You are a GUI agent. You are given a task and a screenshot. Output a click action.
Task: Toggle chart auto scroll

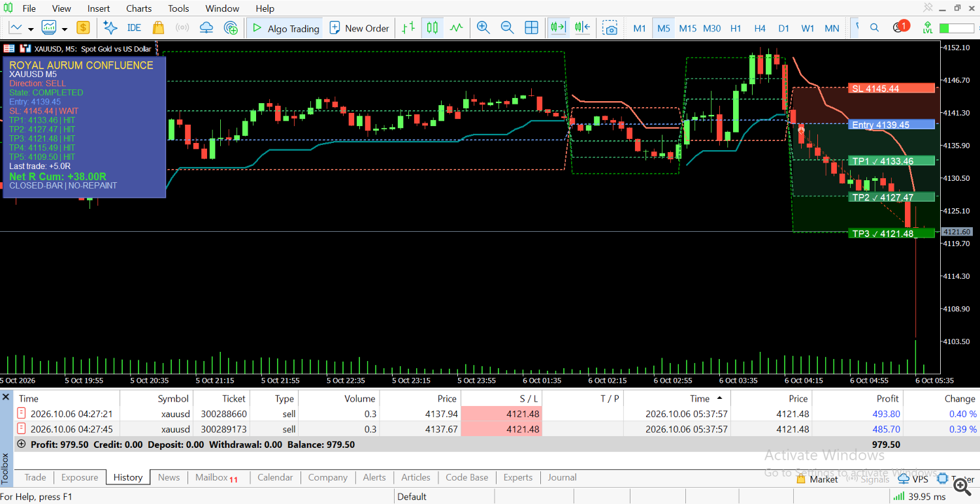(558, 28)
